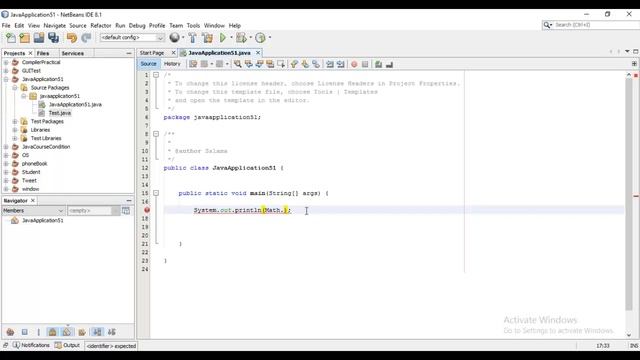640x360 pixels.
Task: Clean and Build the project
Action: point(207,38)
